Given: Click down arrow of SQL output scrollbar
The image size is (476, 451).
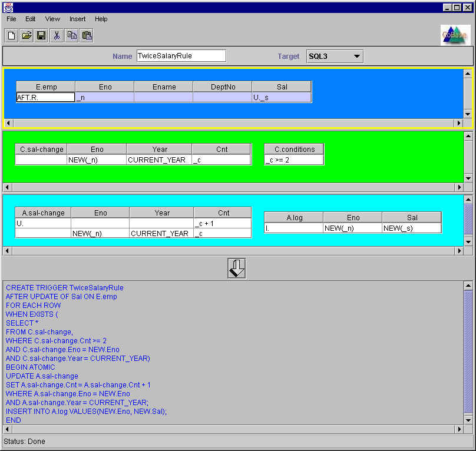Looking at the screenshot, I should point(468,420).
